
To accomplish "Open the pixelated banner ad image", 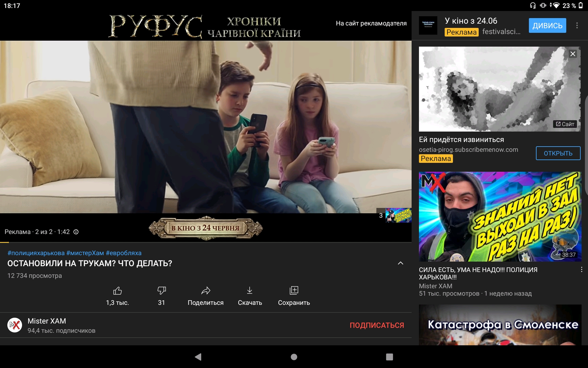I will coord(499,89).
